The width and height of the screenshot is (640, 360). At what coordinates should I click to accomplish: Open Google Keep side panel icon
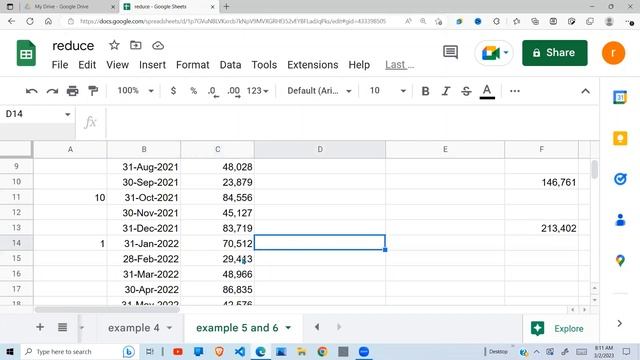pyautogui.click(x=620, y=138)
